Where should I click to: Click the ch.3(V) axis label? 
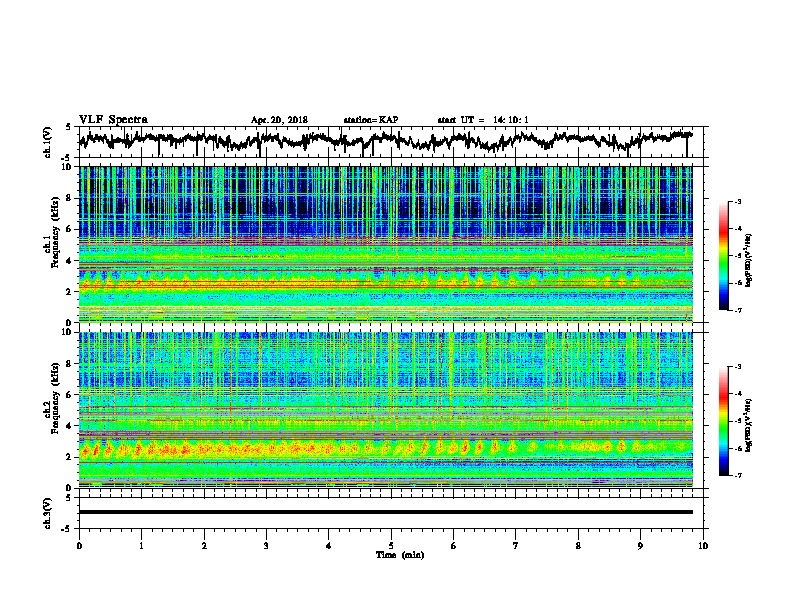coord(48,513)
